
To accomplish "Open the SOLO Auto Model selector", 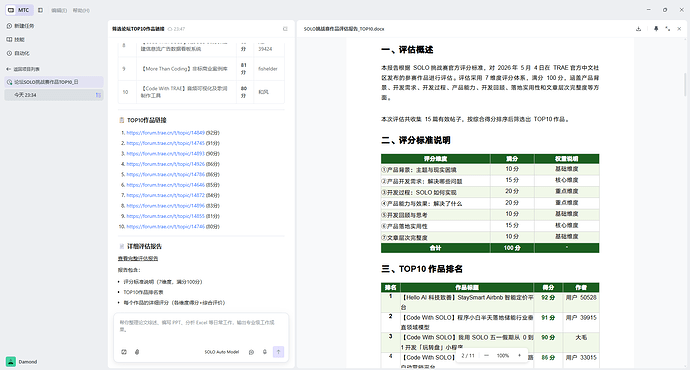I will (221, 352).
